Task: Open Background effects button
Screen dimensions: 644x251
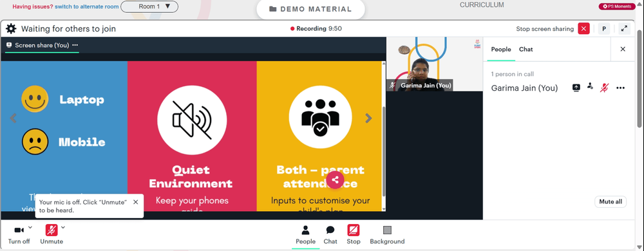Action: (387, 235)
